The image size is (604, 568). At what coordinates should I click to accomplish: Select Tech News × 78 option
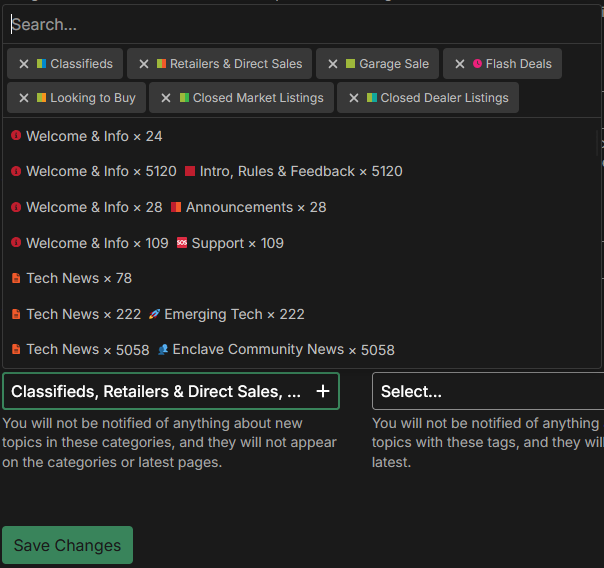pos(79,278)
